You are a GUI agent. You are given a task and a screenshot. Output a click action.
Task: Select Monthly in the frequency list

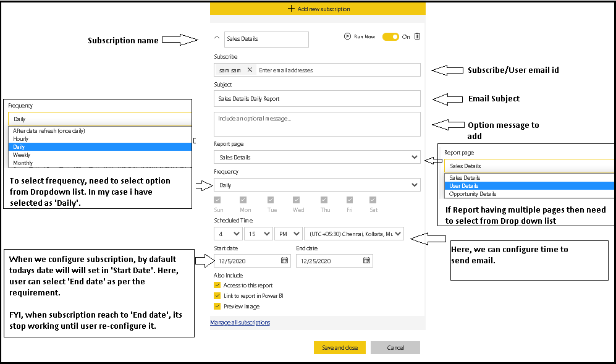point(100,163)
